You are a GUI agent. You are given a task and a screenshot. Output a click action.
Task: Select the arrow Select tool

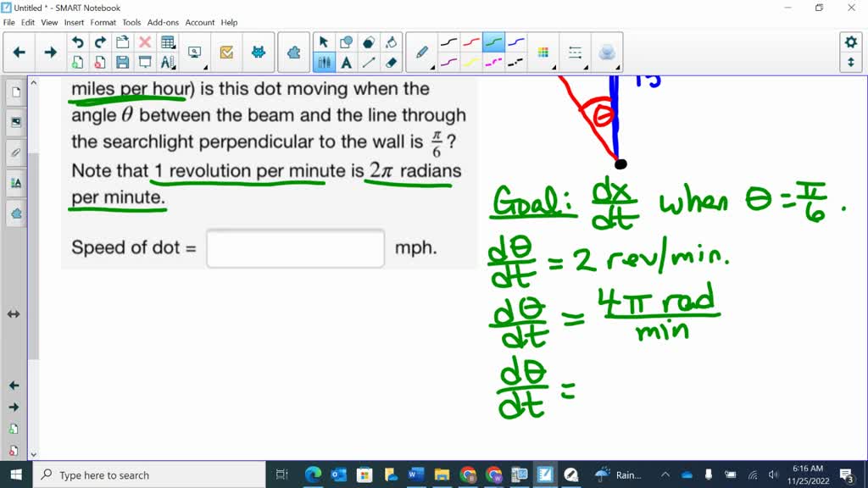pyautogui.click(x=323, y=41)
